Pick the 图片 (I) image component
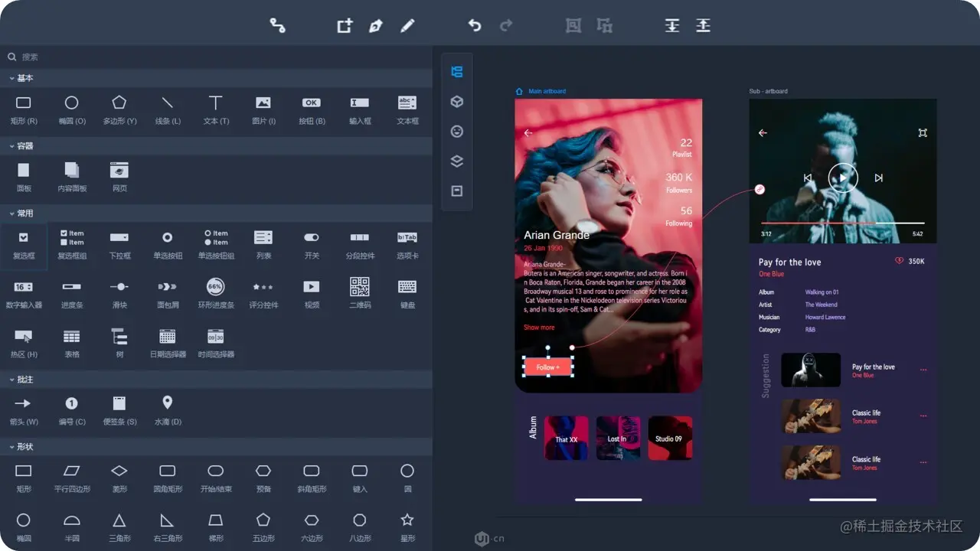This screenshot has width=980, height=551. [263, 109]
